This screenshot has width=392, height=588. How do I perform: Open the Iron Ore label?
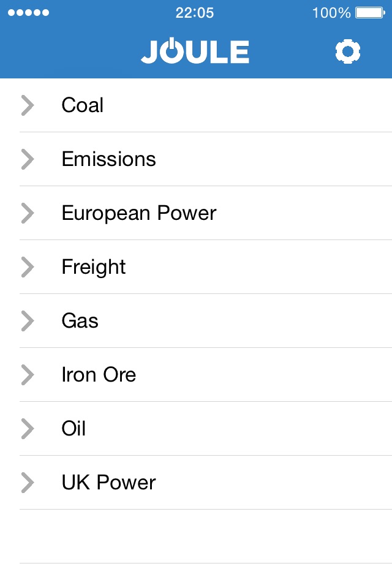tap(99, 375)
